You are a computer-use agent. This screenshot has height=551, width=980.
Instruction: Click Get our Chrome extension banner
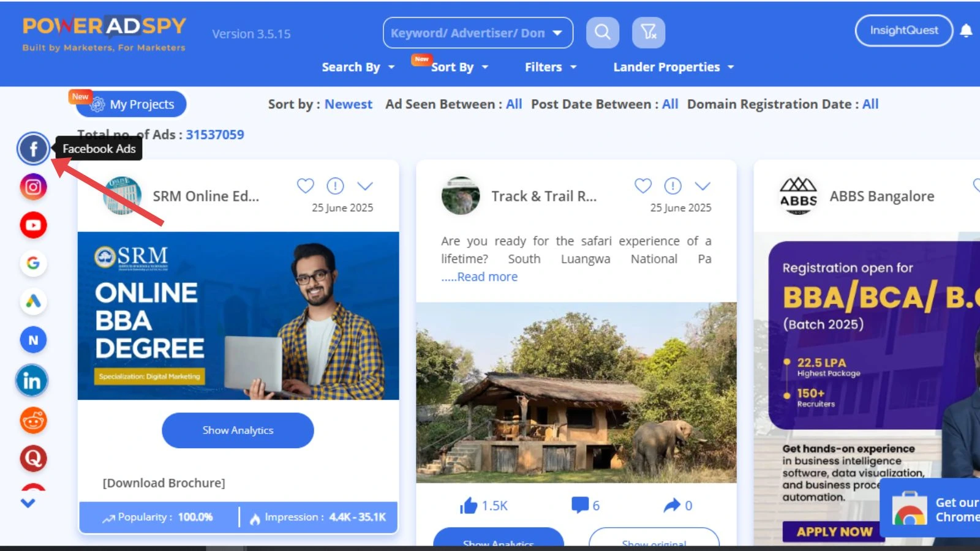(x=930, y=509)
